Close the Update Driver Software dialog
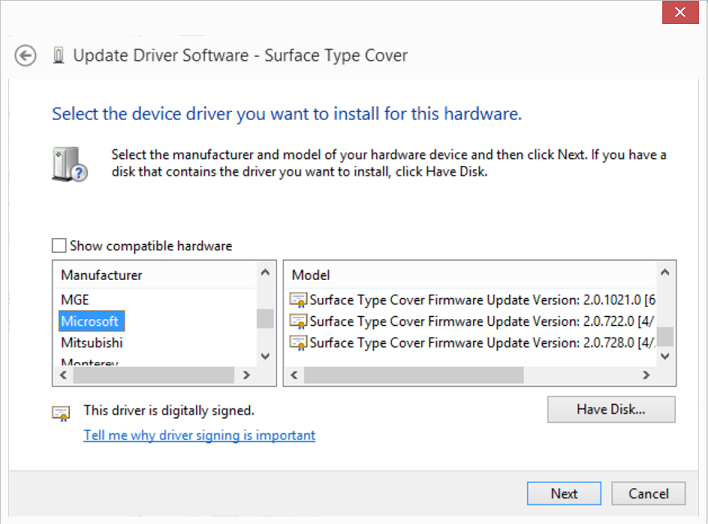Viewport: 708px width, 524px height. coord(680,12)
